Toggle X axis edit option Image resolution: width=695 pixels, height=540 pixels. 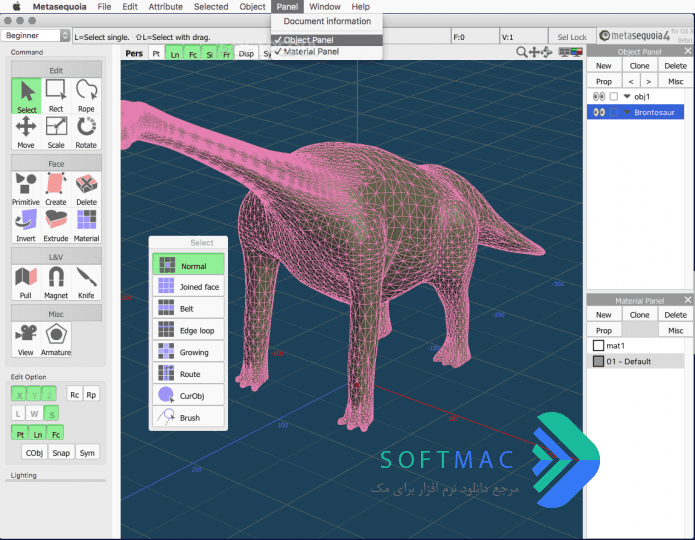tap(20, 394)
